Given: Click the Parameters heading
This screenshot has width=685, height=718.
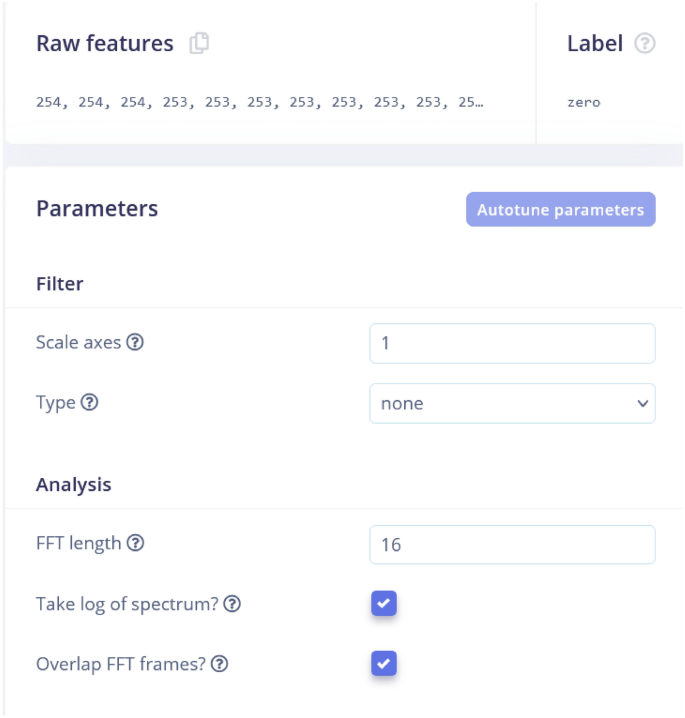Looking at the screenshot, I should point(97,208).
